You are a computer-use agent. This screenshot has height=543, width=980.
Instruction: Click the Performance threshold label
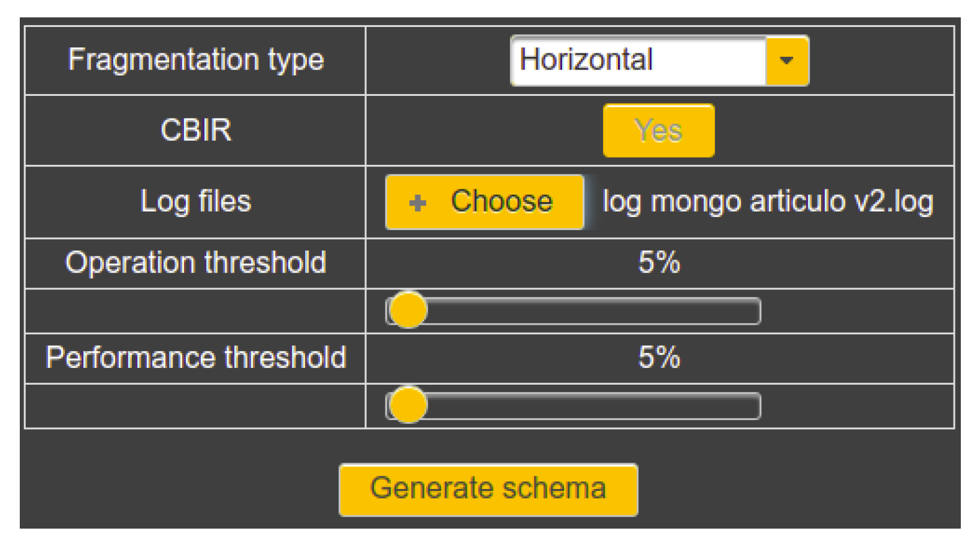pyautogui.click(x=196, y=358)
